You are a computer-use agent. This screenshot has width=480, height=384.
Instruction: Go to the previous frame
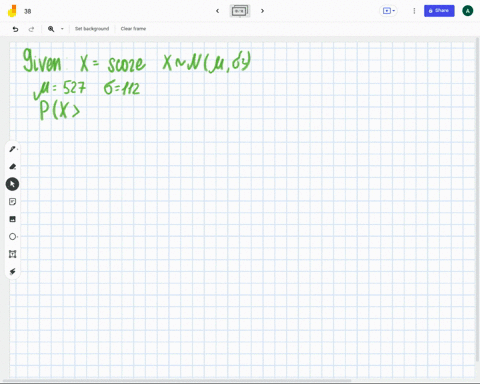218,11
